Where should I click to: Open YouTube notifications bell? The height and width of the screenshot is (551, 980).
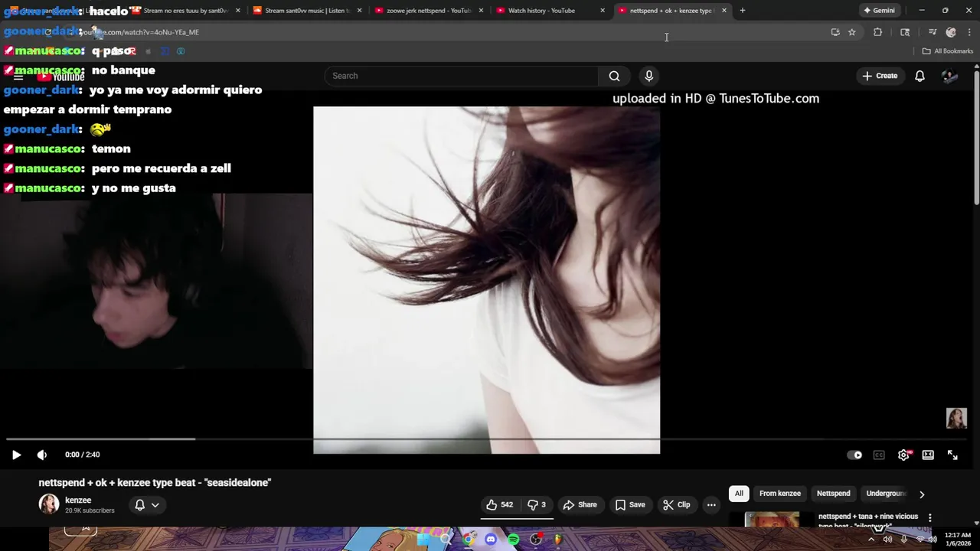pos(920,76)
